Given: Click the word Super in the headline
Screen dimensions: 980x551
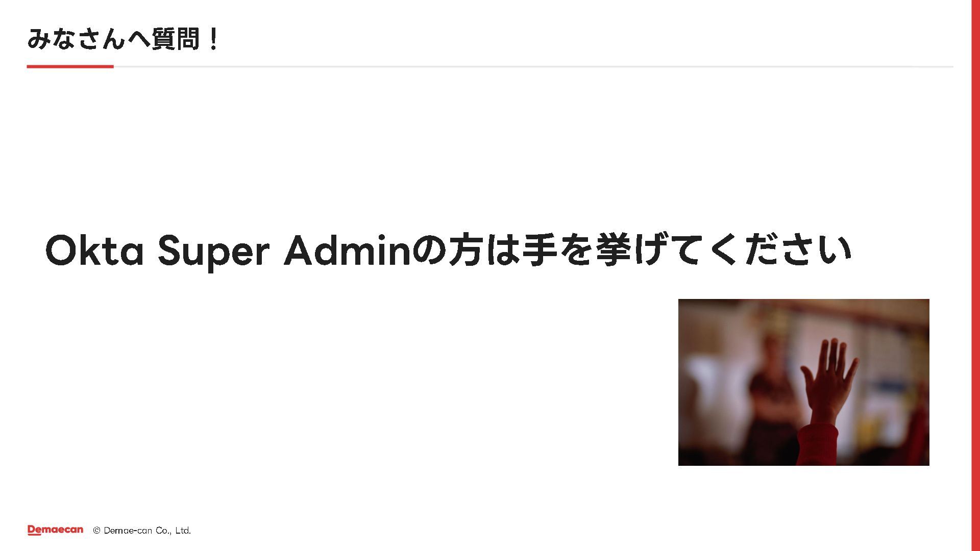Looking at the screenshot, I should [213, 252].
